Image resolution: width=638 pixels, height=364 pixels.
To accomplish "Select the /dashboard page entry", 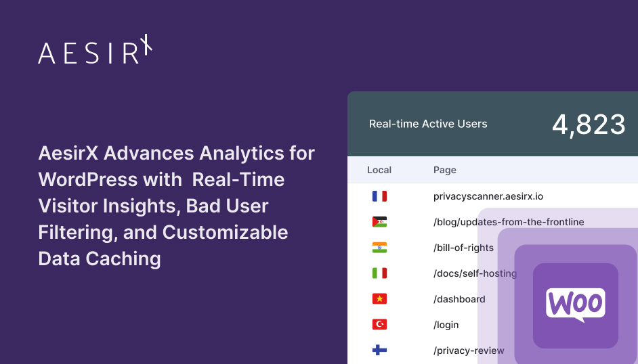I will click(x=459, y=299).
